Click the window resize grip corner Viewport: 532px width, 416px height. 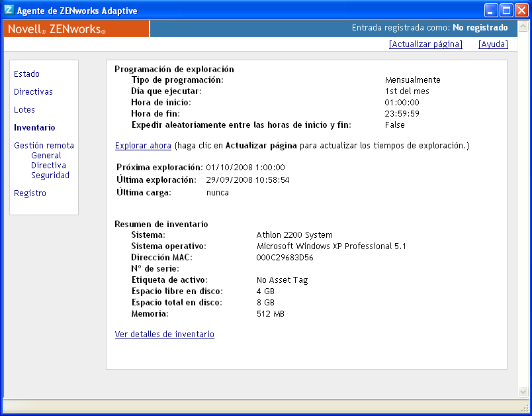click(x=525, y=408)
